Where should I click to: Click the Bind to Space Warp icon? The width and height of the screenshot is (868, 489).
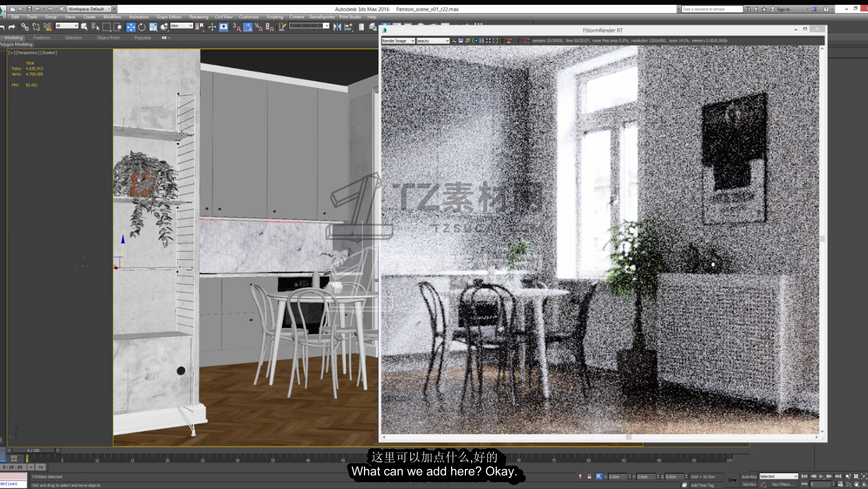click(47, 27)
